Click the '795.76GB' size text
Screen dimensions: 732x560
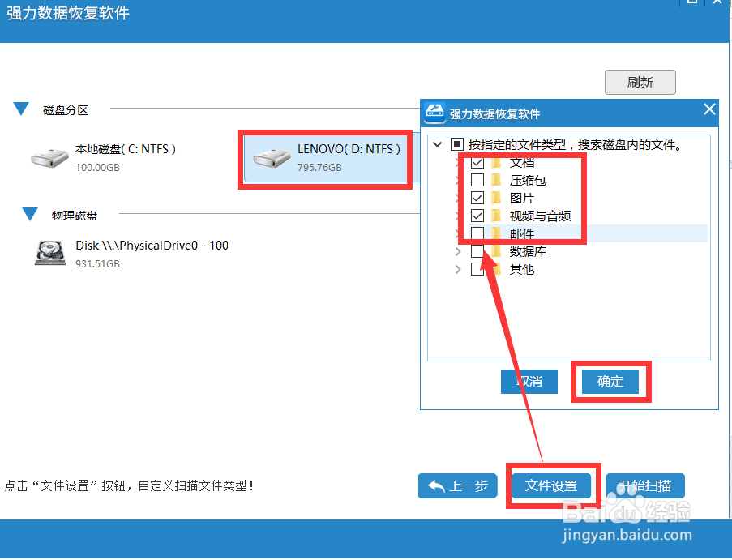click(319, 167)
